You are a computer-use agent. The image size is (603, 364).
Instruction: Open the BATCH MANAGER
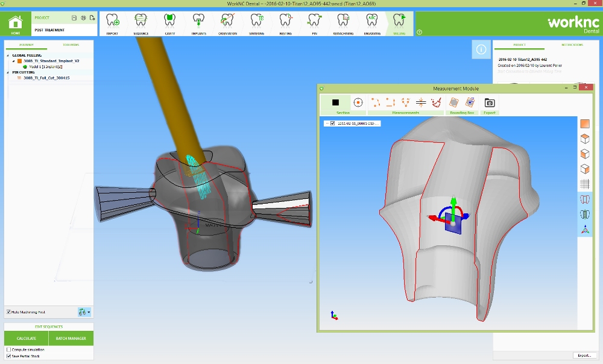pyautogui.click(x=71, y=338)
